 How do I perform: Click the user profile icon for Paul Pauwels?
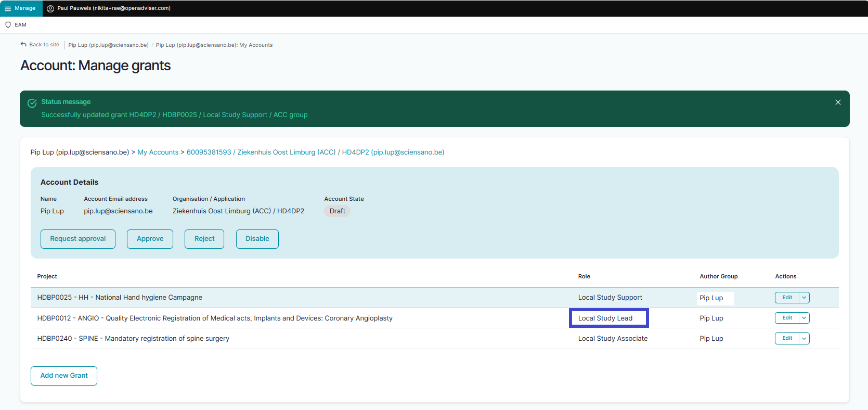(x=50, y=8)
